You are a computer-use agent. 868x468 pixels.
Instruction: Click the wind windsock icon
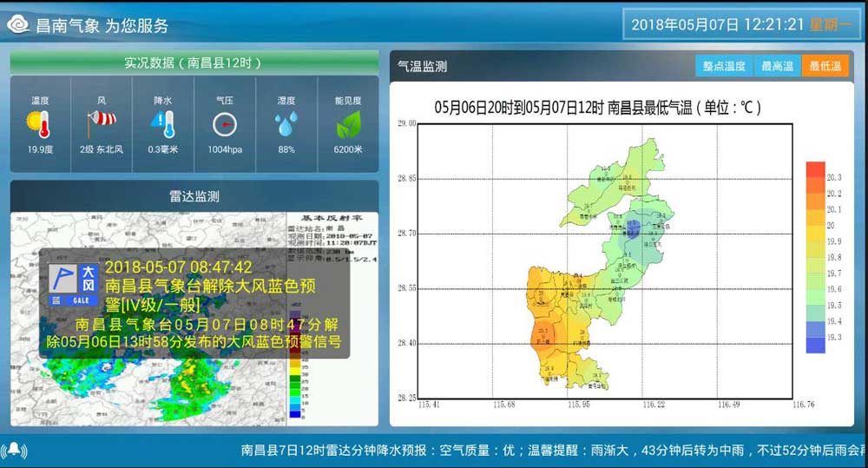tap(102, 124)
